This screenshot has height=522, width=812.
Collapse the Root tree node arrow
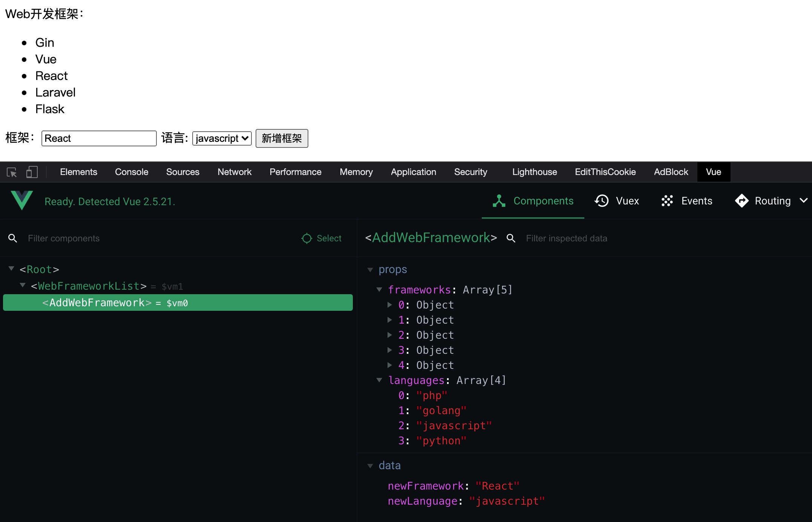coord(11,269)
